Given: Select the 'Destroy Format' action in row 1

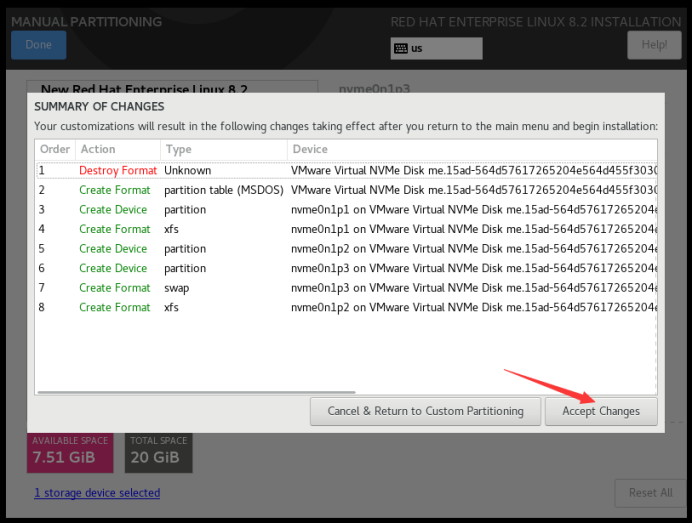Looking at the screenshot, I should point(118,170).
